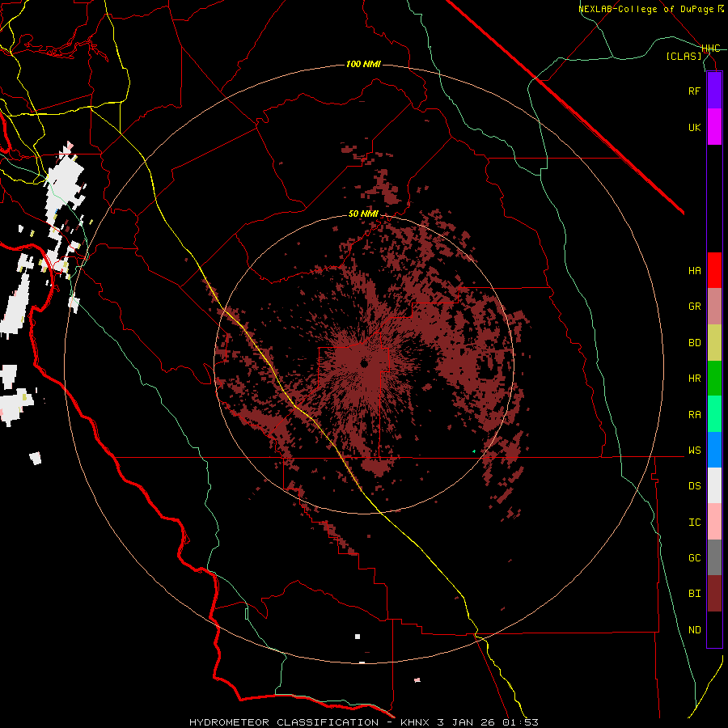Click the WS legend label
Image resolution: width=728 pixels, height=728 pixels.
(694, 451)
